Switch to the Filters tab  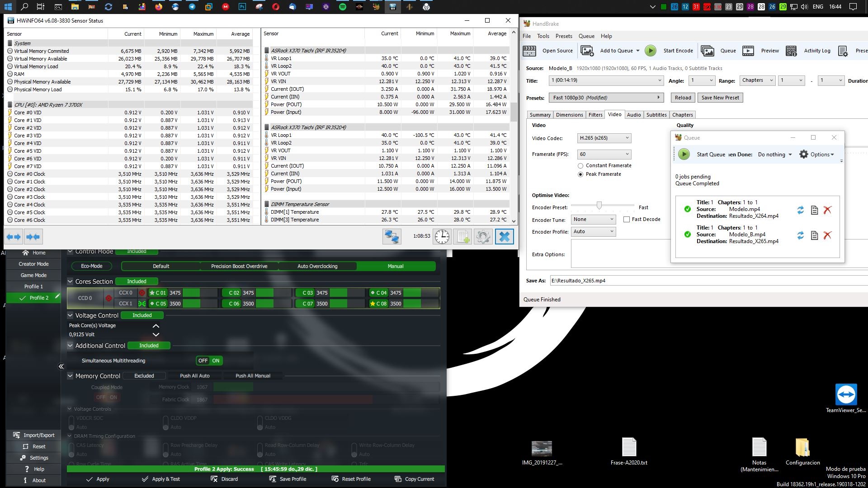click(595, 115)
